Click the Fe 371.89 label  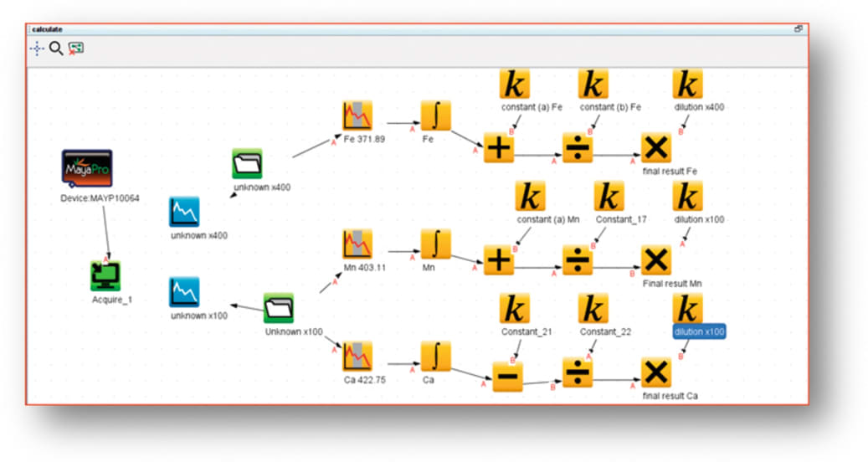[364, 140]
